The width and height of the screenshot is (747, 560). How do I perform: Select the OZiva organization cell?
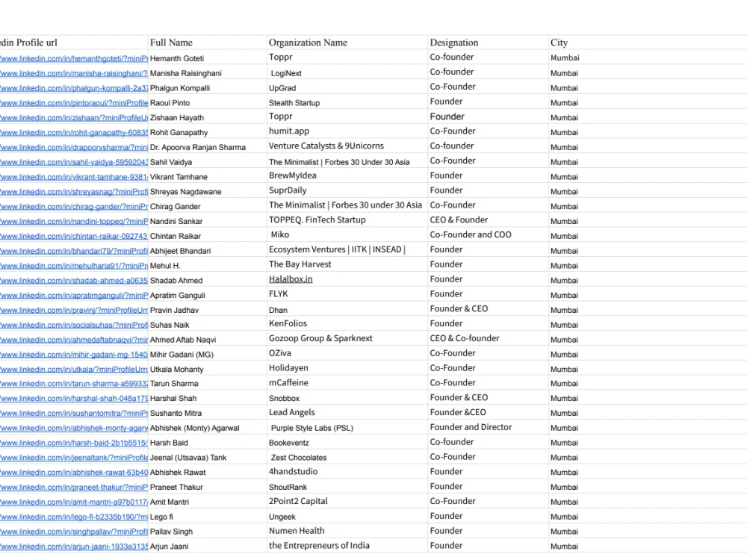point(347,353)
